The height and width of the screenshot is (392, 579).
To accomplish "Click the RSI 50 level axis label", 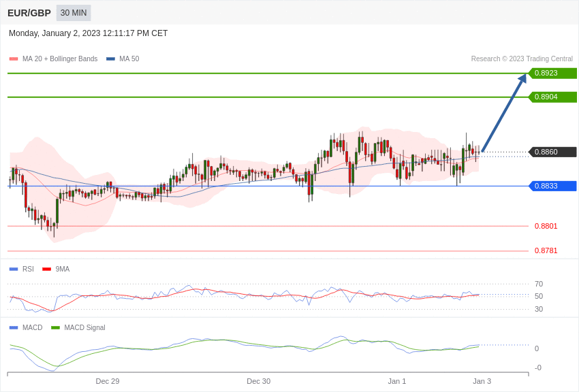I will pyautogui.click(x=539, y=297).
